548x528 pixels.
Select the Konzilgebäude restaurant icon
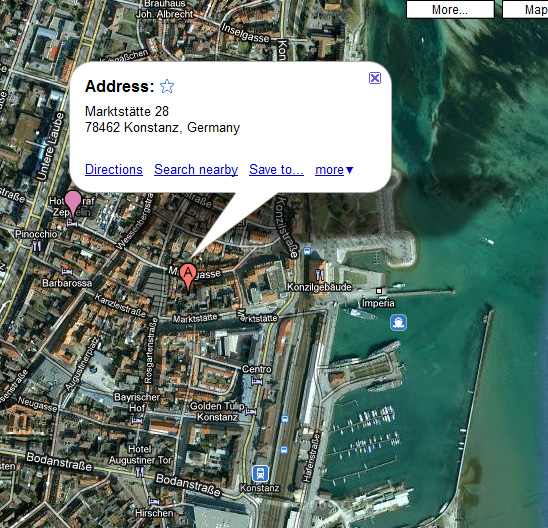click(319, 275)
